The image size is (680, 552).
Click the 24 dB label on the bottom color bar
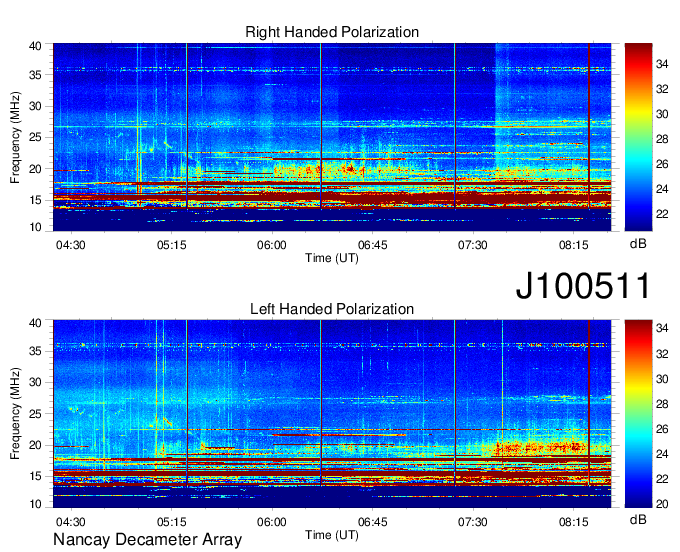tap(662, 454)
